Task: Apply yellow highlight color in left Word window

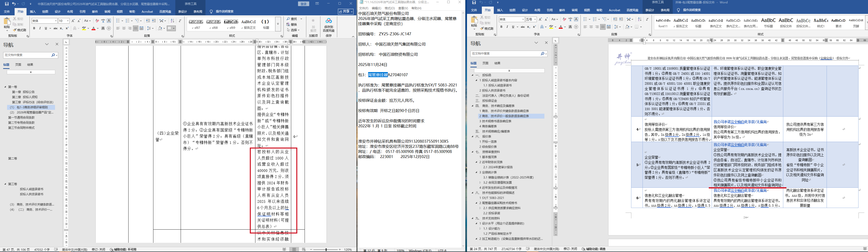Action: pyautogui.click(x=84, y=28)
